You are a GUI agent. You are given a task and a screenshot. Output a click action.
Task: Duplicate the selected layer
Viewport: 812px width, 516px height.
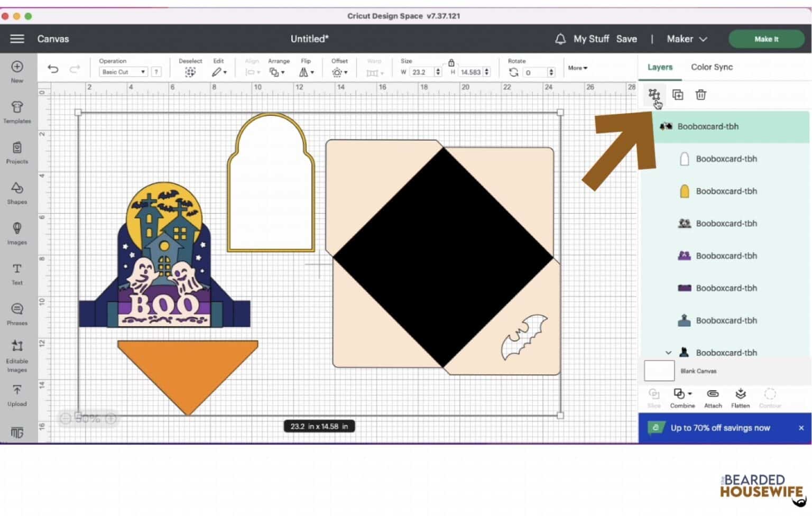coord(678,94)
